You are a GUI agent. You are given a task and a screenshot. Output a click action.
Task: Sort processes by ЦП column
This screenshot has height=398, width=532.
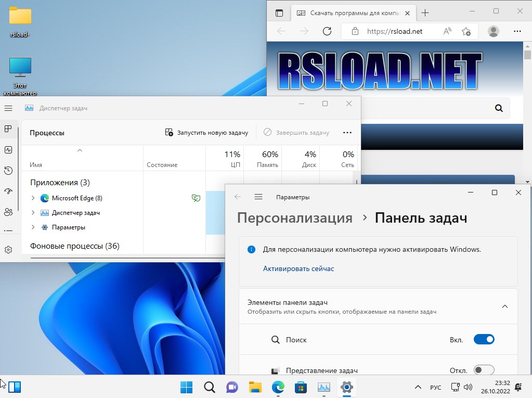(x=225, y=159)
